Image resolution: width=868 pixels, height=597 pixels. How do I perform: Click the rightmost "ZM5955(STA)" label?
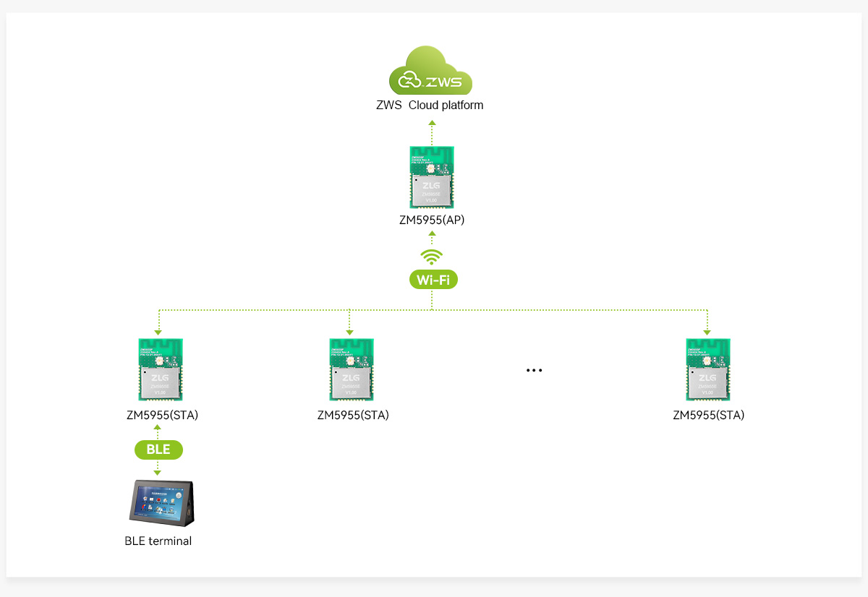tap(708, 416)
